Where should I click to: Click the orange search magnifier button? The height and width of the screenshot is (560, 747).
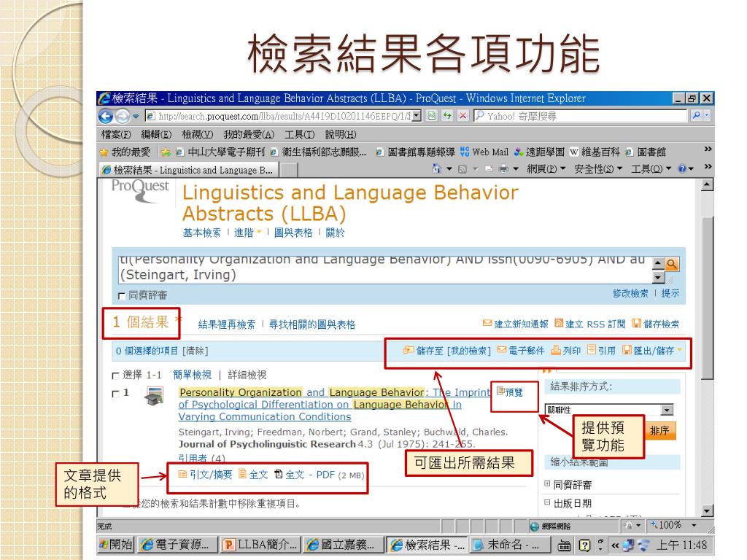pyautogui.click(x=672, y=264)
